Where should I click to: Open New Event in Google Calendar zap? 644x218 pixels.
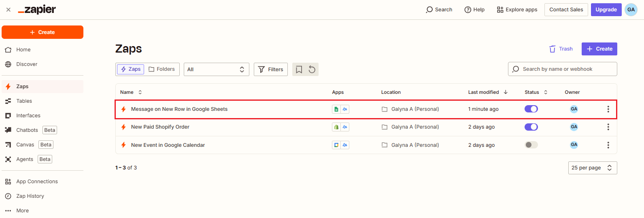coord(168,145)
